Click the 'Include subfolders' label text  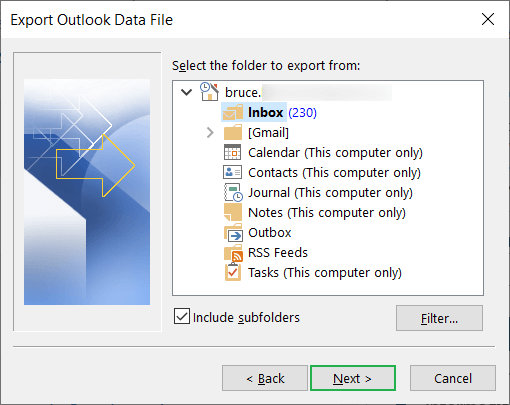pos(246,317)
